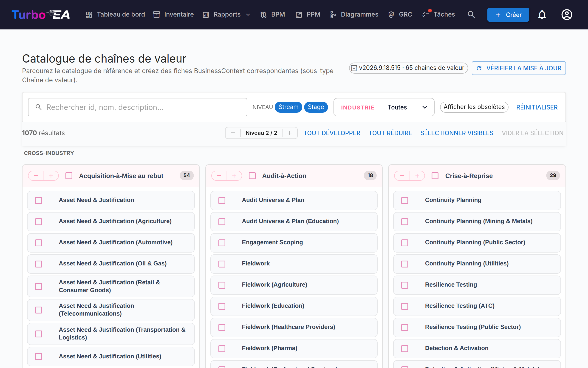Image resolution: width=588 pixels, height=368 pixels.
Task: Click the Inventaire archive icon
Action: pyautogui.click(x=156, y=14)
